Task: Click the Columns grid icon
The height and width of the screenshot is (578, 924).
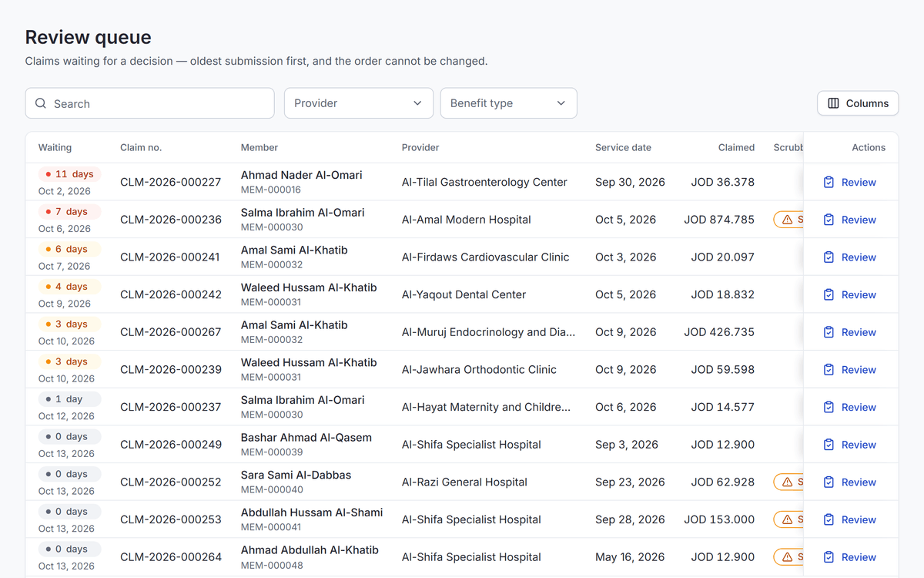Action: coord(833,103)
